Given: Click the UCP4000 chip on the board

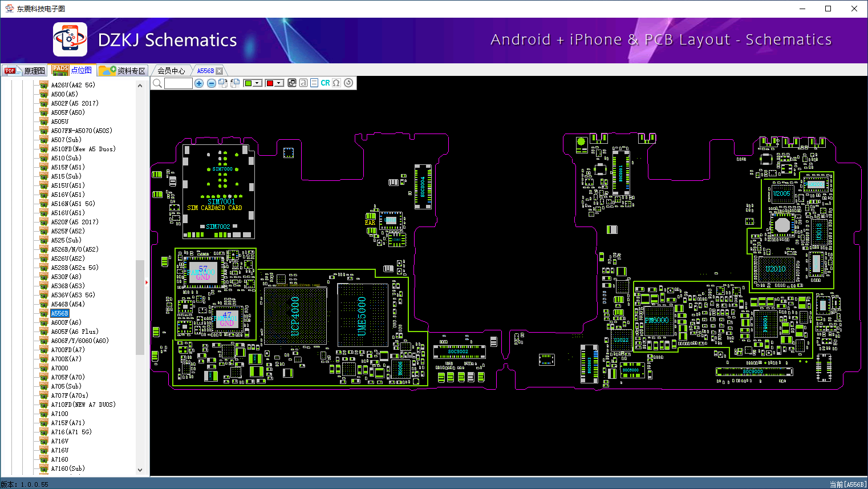Looking at the screenshot, I should [x=295, y=316].
